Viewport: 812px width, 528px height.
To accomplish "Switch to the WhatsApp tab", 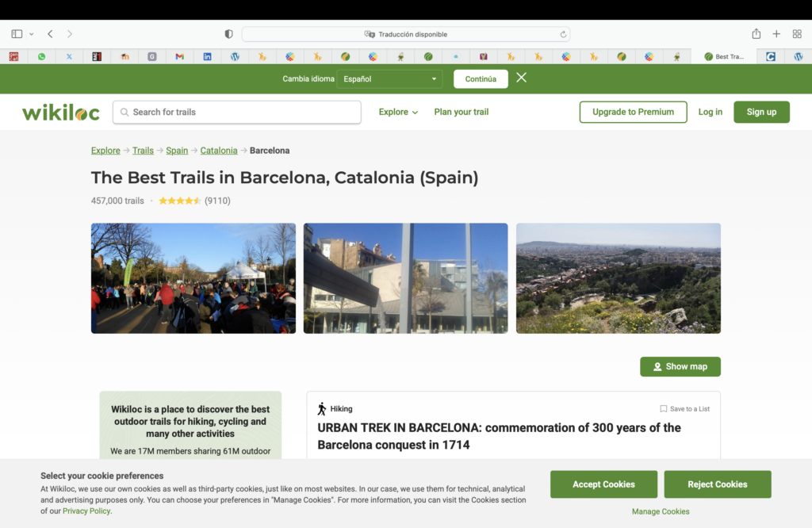I will pos(41,56).
